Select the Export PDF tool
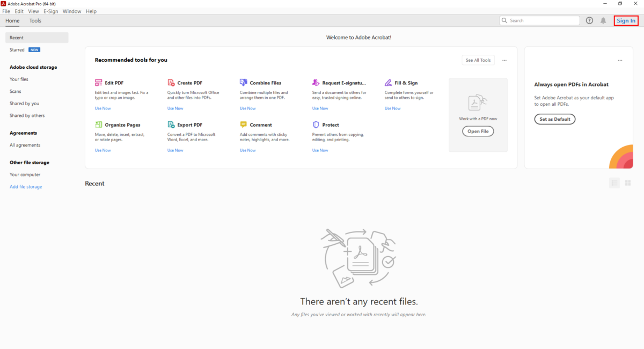 point(171,124)
